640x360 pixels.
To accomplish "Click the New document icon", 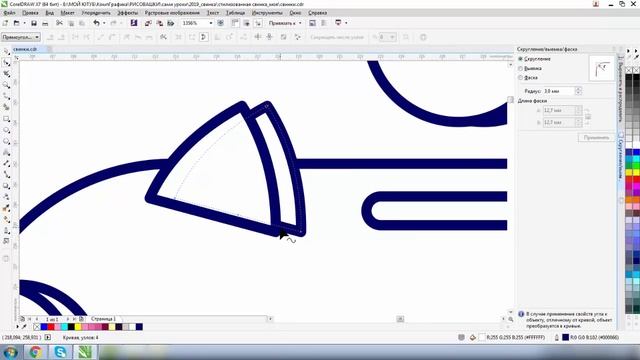I will coord(6,23).
